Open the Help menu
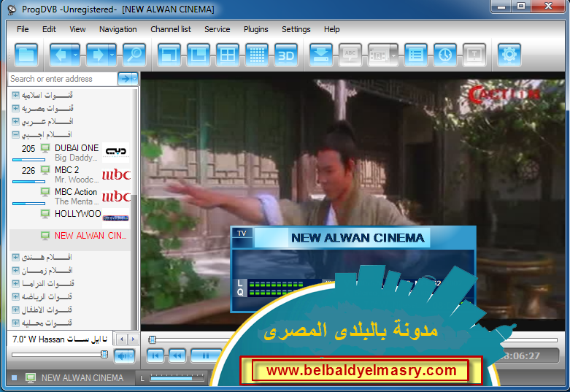Image resolution: width=570 pixels, height=392 pixels. [x=331, y=29]
